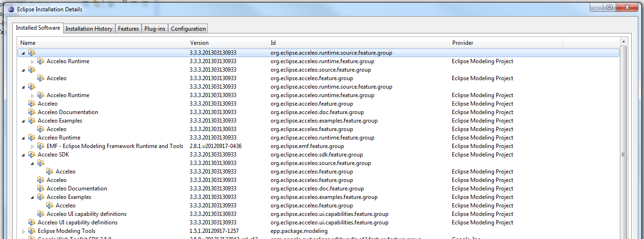Click the icon of top-level Acceleo UI capability definitions
This screenshot has height=239, width=644.
click(32, 223)
